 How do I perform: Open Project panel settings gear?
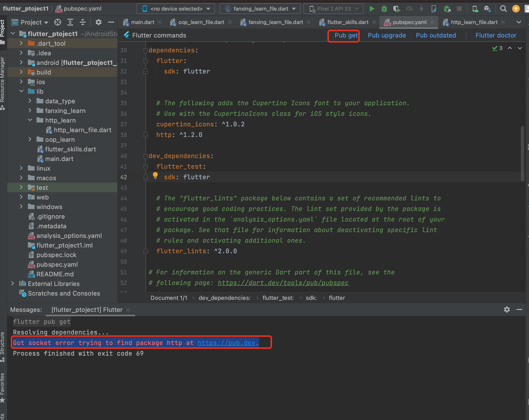(x=98, y=22)
